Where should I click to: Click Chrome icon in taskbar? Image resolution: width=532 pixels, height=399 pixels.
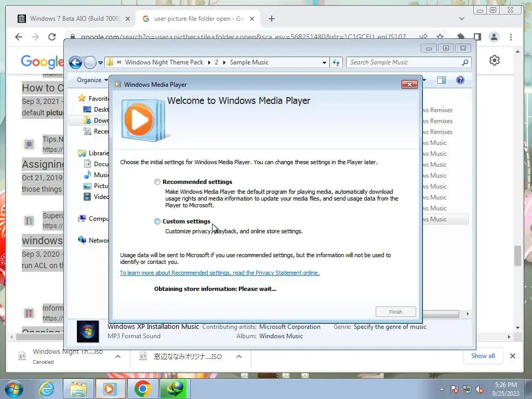click(x=142, y=389)
